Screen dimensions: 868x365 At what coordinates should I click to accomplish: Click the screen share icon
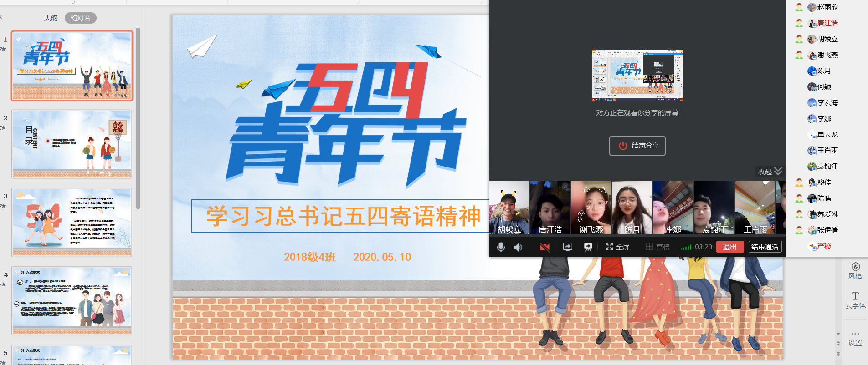568,247
